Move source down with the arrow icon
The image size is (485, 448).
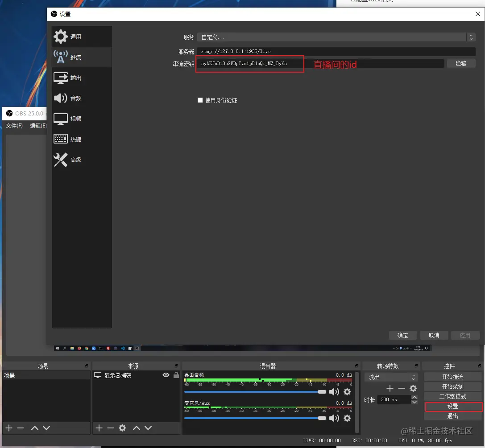click(148, 428)
